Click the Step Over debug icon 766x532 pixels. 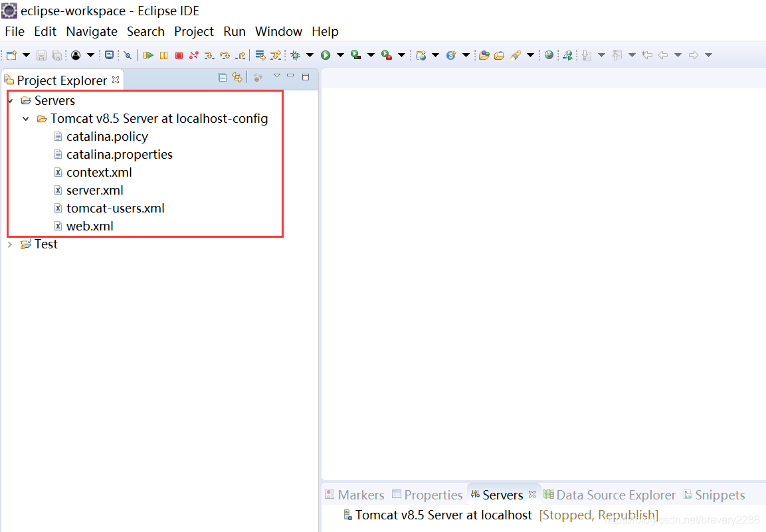tap(225, 55)
